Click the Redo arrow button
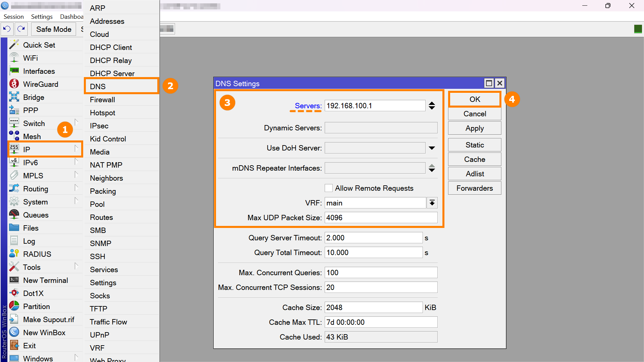Viewport: 644px width, 362px height. click(x=21, y=29)
